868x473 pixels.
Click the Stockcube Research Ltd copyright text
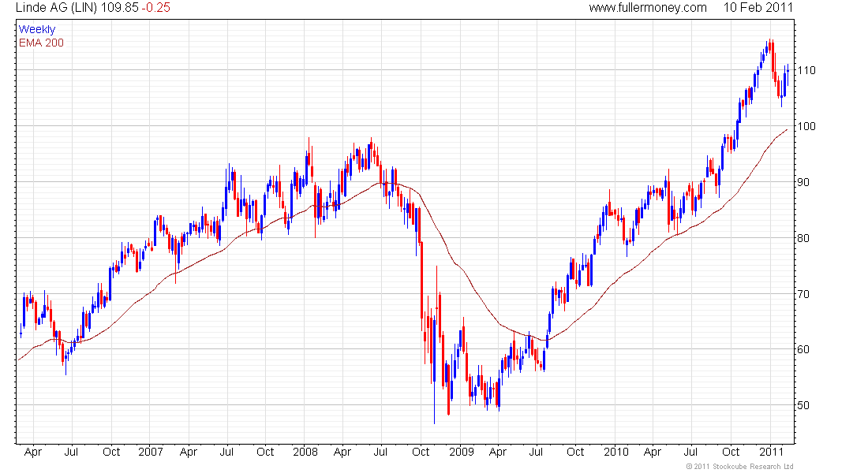tap(739, 467)
